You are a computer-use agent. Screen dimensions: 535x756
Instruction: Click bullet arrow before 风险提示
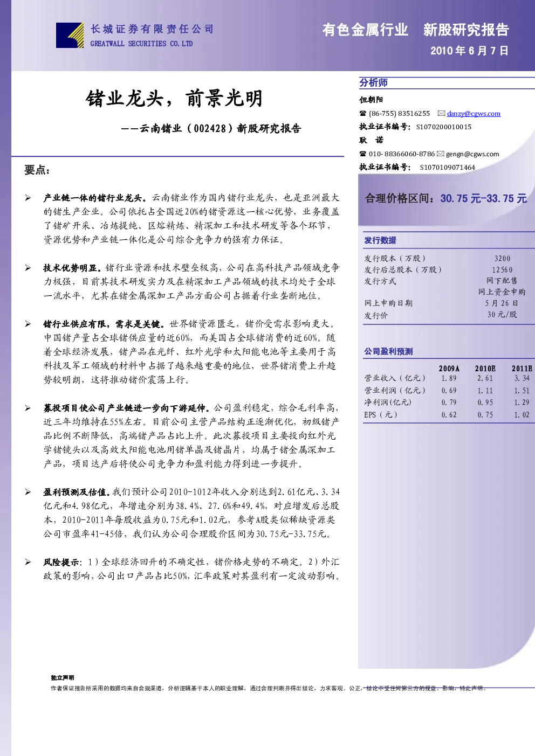(x=28, y=562)
